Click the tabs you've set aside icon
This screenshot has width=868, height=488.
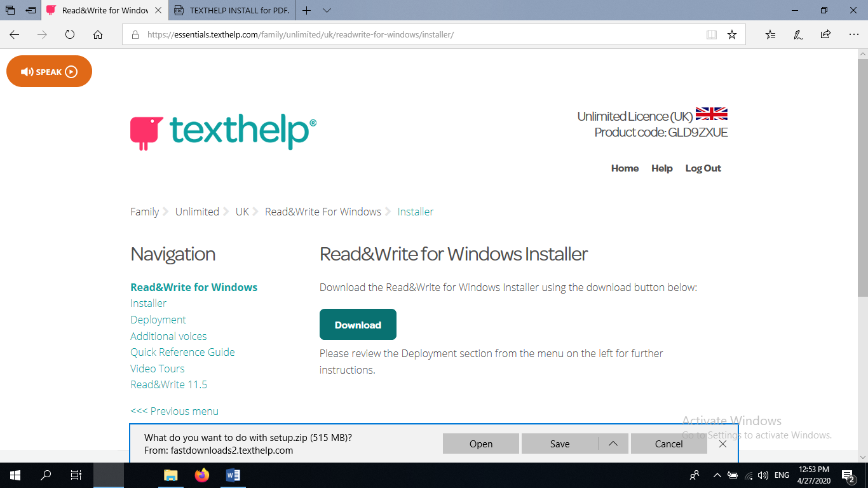pyautogui.click(x=10, y=10)
